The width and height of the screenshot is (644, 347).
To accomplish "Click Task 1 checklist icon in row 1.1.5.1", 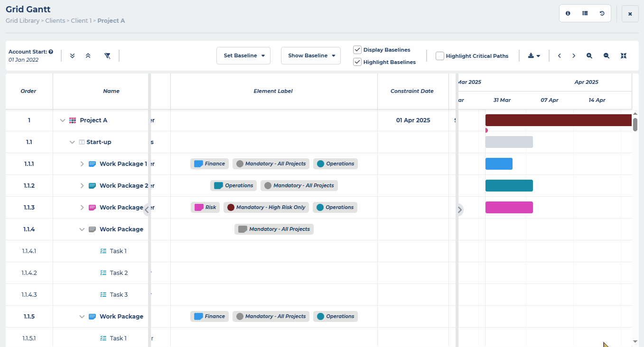I will point(103,338).
